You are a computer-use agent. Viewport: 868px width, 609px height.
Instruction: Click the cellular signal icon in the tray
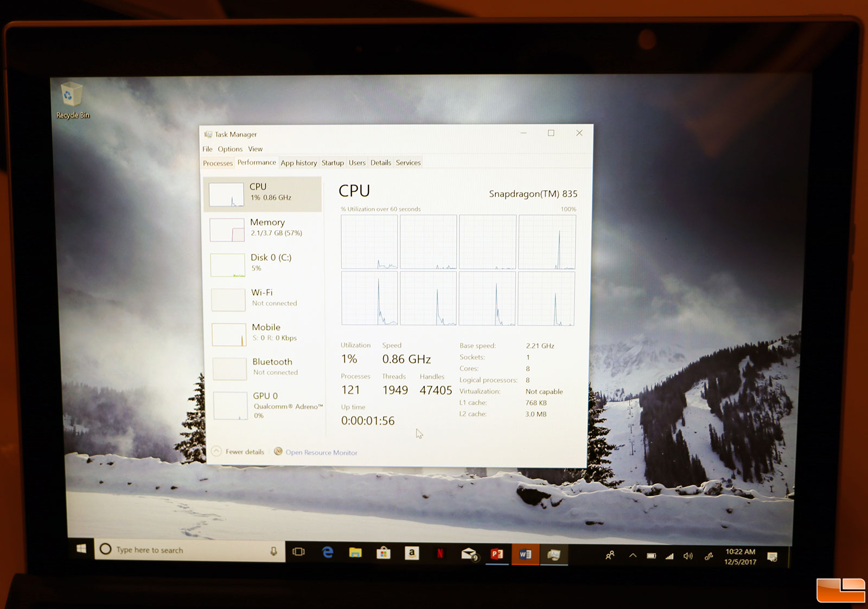[669, 556]
